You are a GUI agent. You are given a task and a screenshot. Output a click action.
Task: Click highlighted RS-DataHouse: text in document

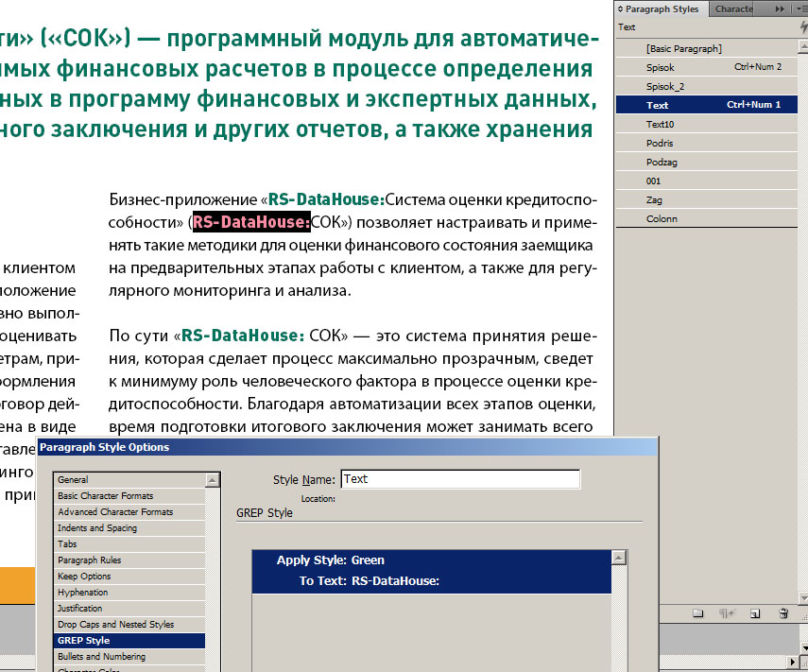(x=251, y=222)
